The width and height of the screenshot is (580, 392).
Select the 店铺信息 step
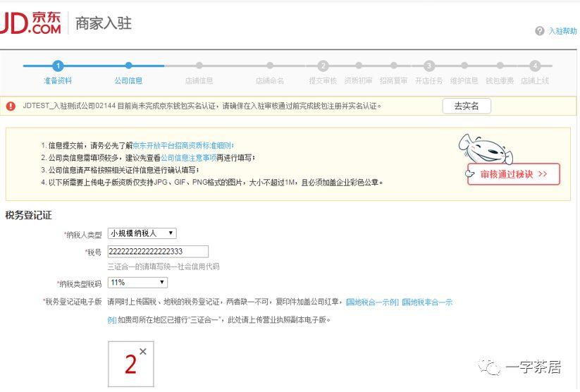click(x=199, y=73)
